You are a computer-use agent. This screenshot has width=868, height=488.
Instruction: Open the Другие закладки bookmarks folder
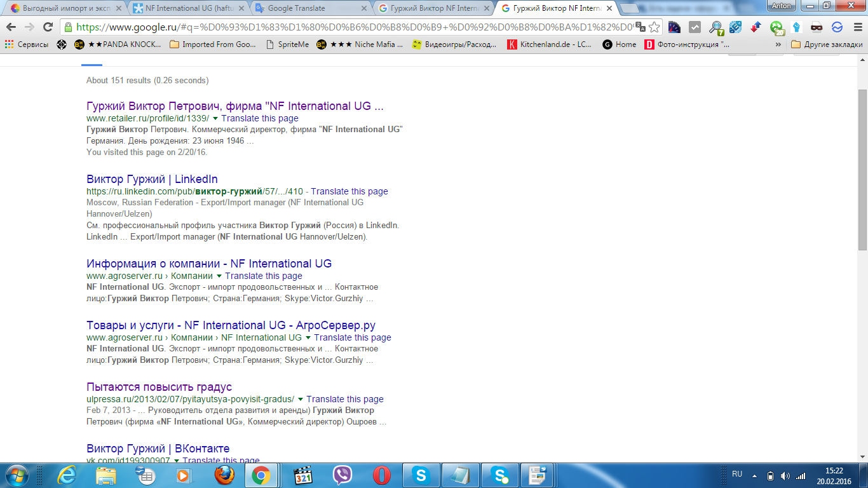tap(827, 44)
